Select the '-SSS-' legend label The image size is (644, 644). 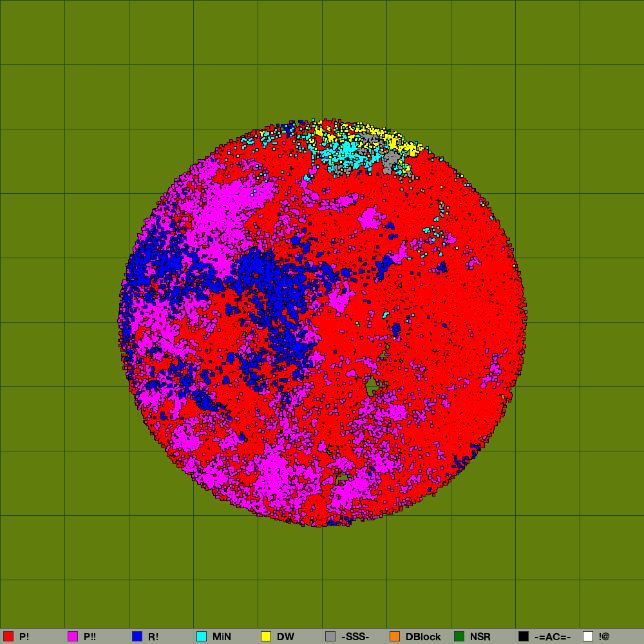pos(355,637)
